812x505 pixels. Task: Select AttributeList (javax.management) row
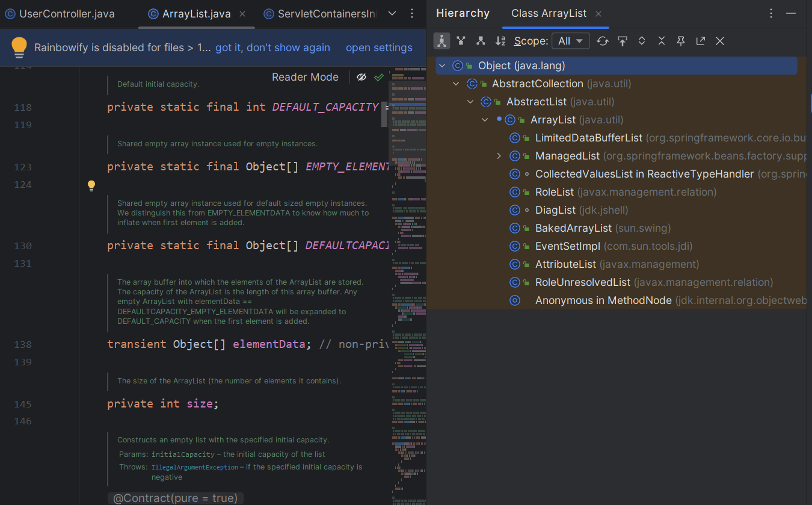[x=617, y=264]
